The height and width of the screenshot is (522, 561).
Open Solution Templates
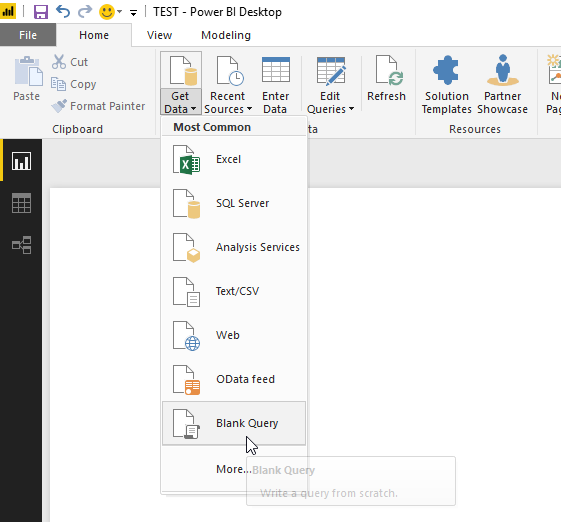[447, 84]
